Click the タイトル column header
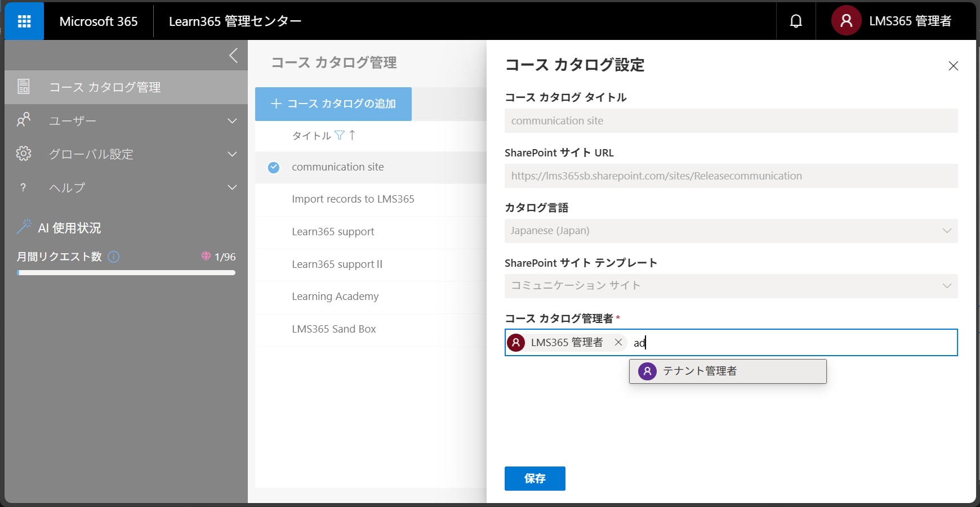This screenshot has height=507, width=980. click(x=311, y=136)
